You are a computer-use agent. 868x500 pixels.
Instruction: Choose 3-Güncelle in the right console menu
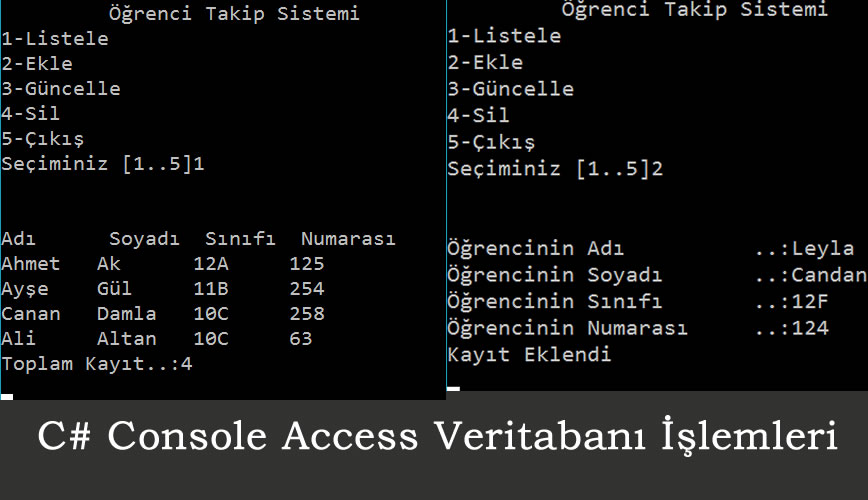(510, 88)
